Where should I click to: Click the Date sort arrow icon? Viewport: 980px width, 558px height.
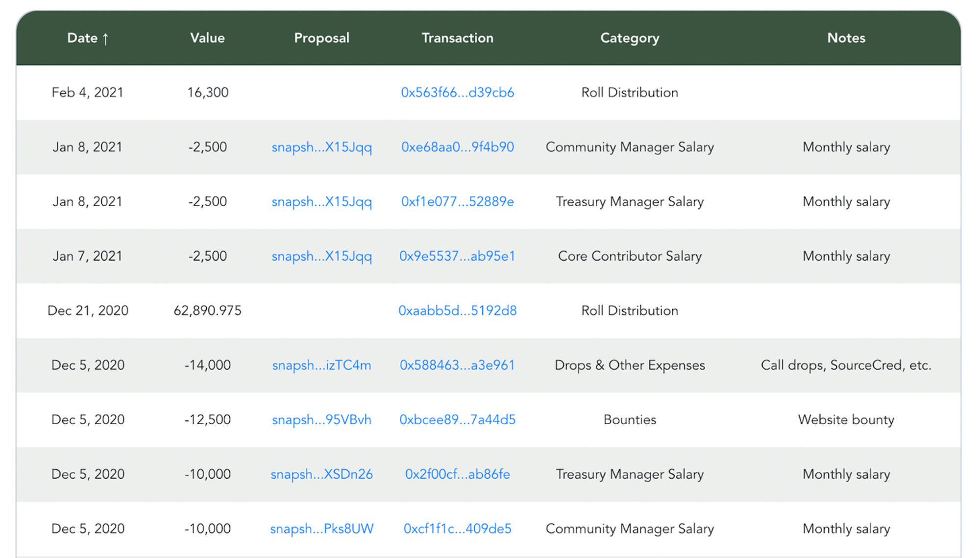click(x=105, y=39)
